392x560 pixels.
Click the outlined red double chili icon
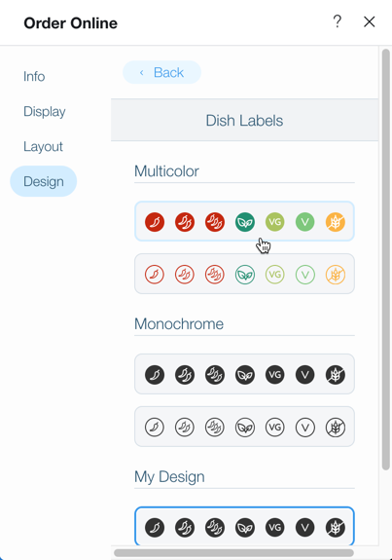click(x=185, y=275)
